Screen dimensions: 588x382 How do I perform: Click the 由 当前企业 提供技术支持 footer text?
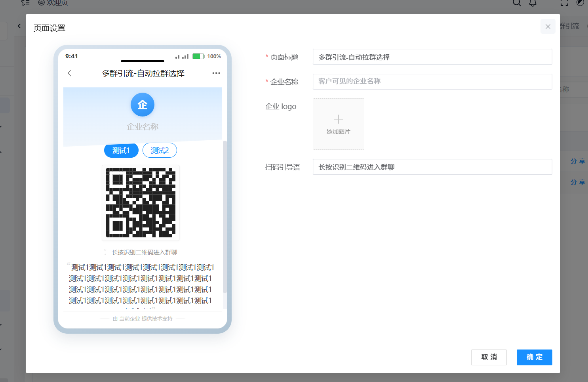[143, 319]
